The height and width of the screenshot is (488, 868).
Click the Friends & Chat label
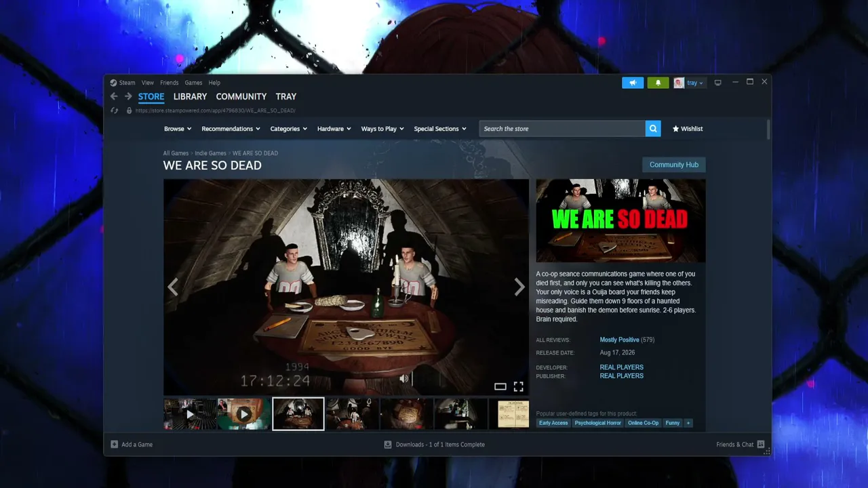coord(735,445)
